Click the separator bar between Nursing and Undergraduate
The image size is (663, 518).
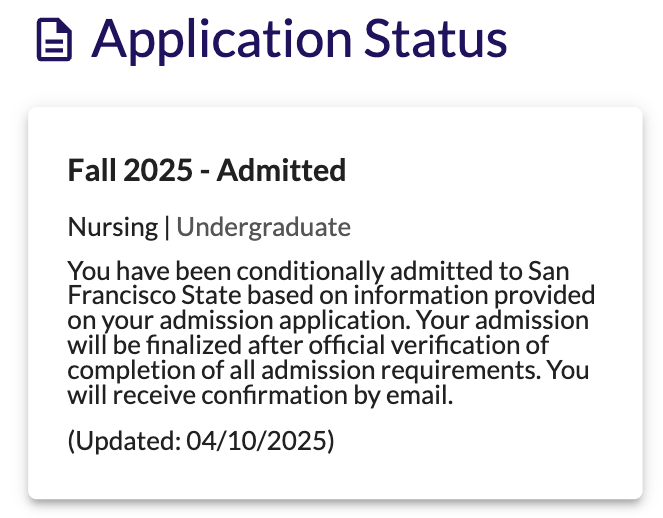tap(167, 228)
